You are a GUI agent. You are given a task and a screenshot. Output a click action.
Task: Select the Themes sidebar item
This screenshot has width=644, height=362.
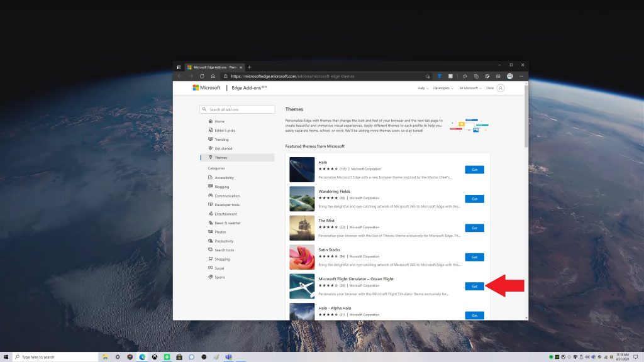(237, 158)
